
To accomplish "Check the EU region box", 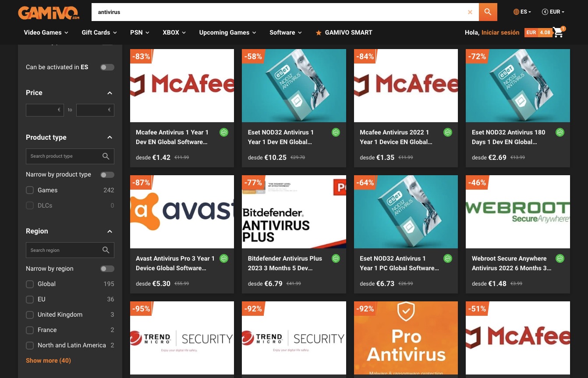I will coord(30,299).
